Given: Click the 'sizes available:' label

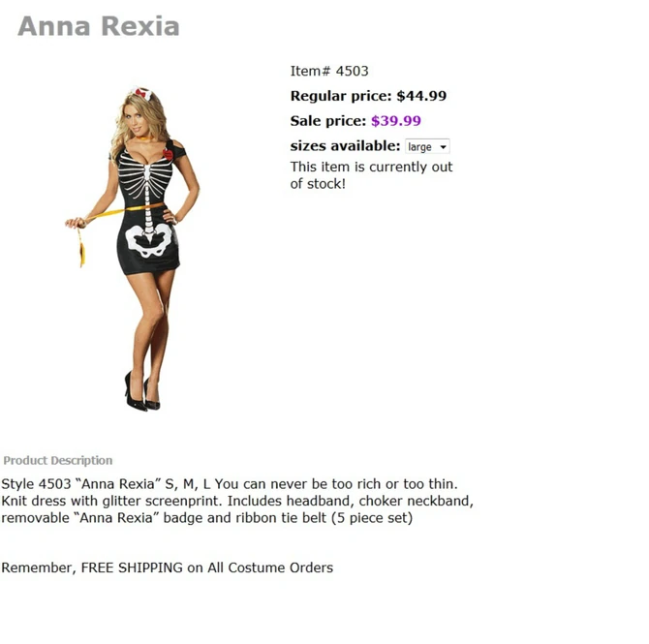Looking at the screenshot, I should 345,146.
